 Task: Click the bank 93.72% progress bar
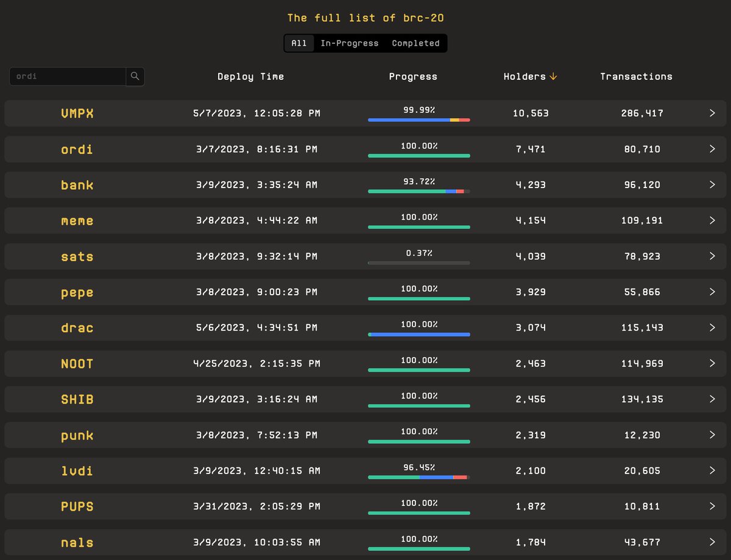pyautogui.click(x=419, y=192)
